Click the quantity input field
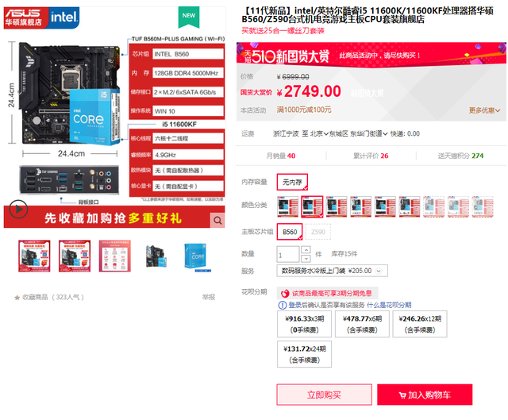 [288, 254]
